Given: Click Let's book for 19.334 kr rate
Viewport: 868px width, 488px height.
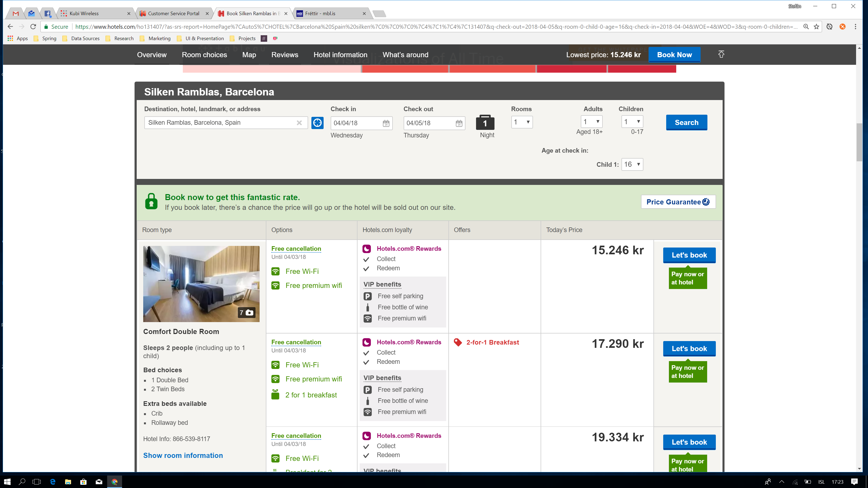Looking at the screenshot, I should (x=689, y=442).
